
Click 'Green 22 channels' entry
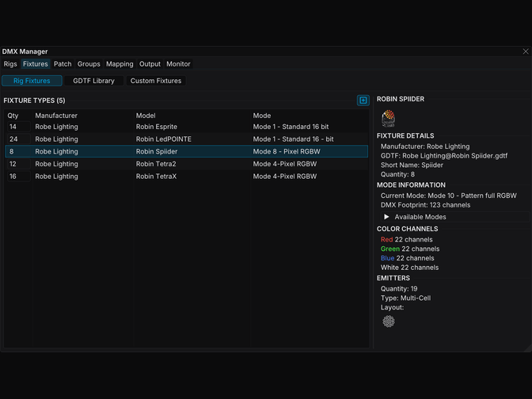(410, 249)
